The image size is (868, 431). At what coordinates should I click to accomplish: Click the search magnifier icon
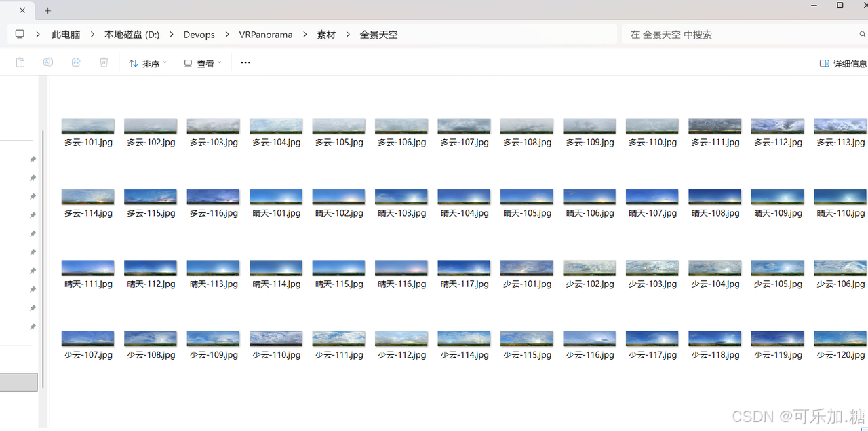pyautogui.click(x=863, y=35)
